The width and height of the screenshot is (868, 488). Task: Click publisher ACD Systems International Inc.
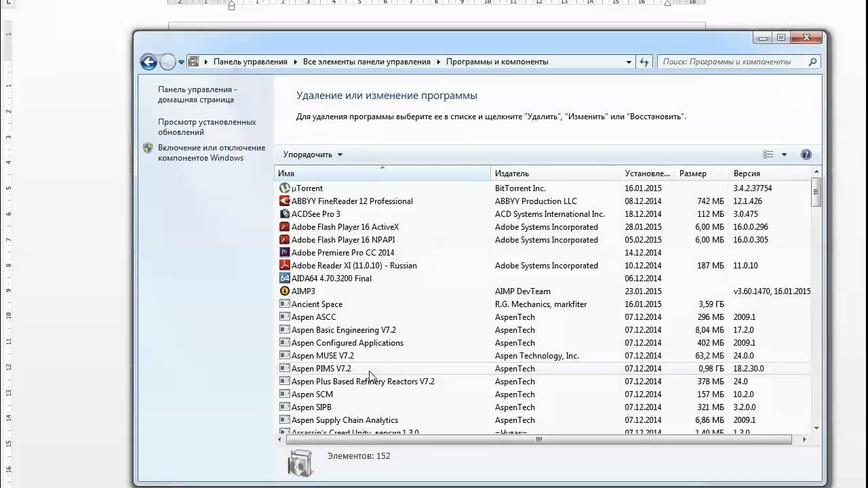pos(549,213)
